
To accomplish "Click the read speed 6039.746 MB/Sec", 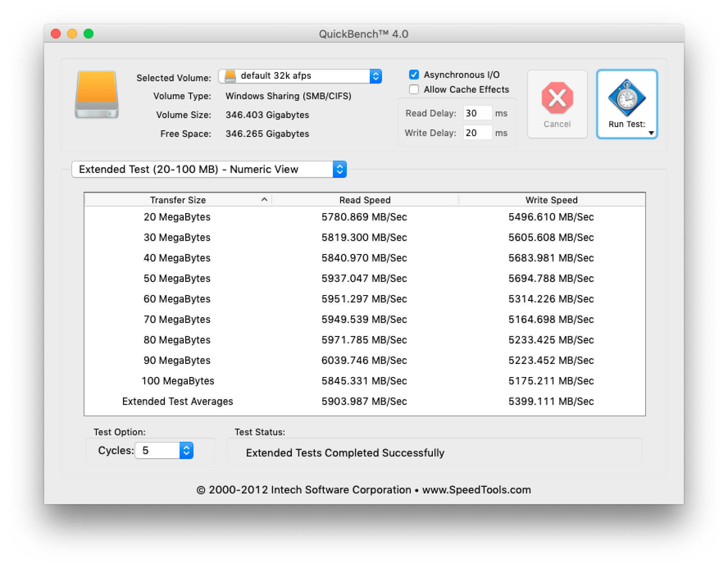I will click(364, 360).
